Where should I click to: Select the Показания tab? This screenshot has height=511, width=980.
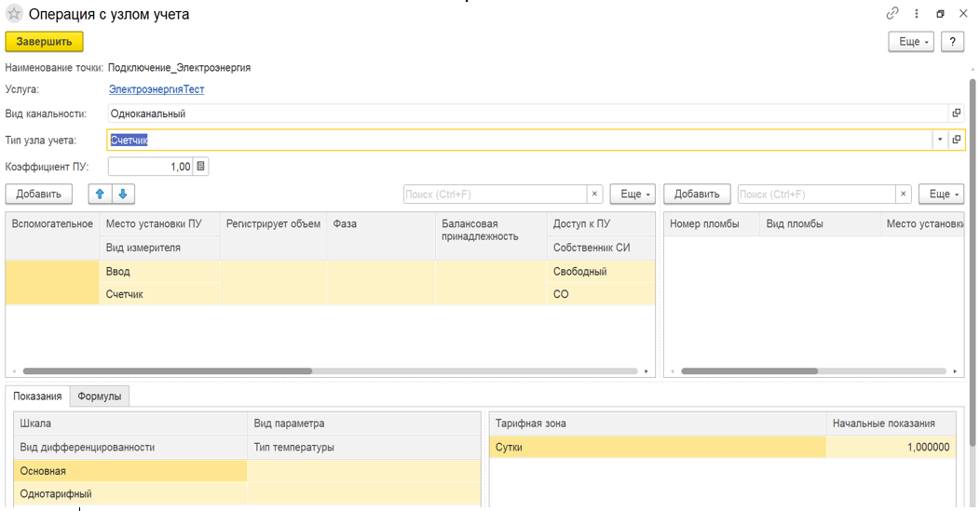[x=37, y=397]
